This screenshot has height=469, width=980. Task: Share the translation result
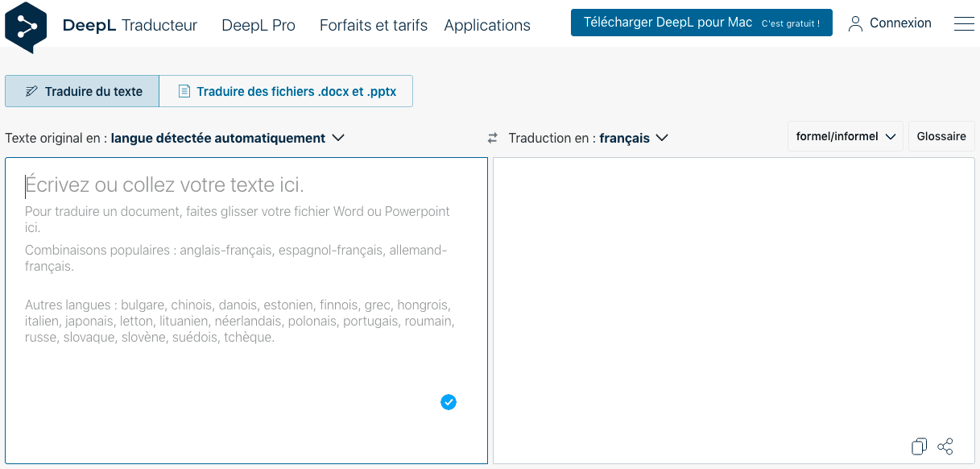[945, 446]
